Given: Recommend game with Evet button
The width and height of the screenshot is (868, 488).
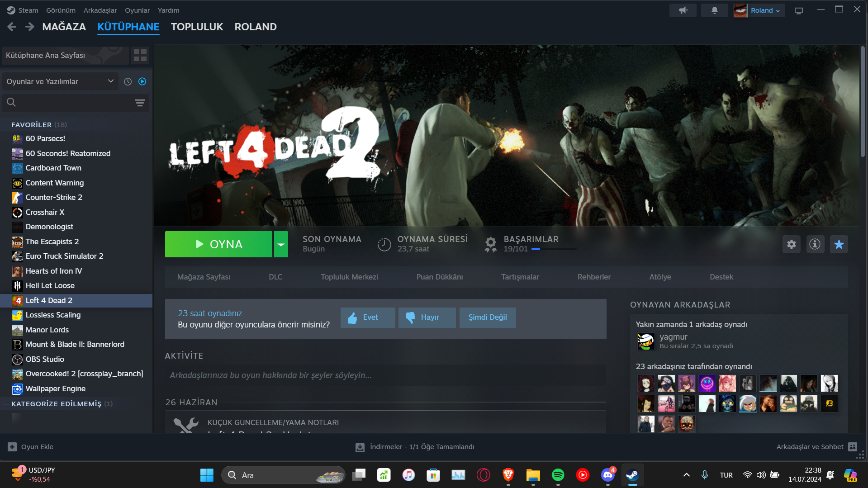Looking at the screenshot, I should pos(368,317).
